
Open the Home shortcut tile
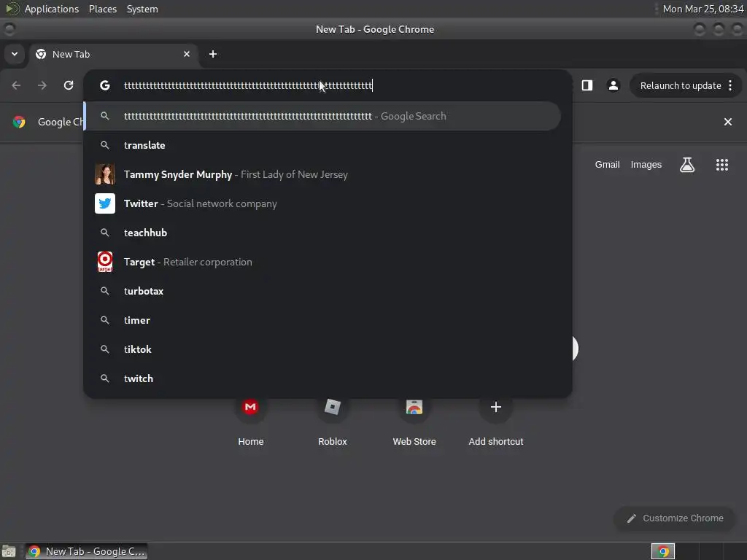(x=251, y=421)
